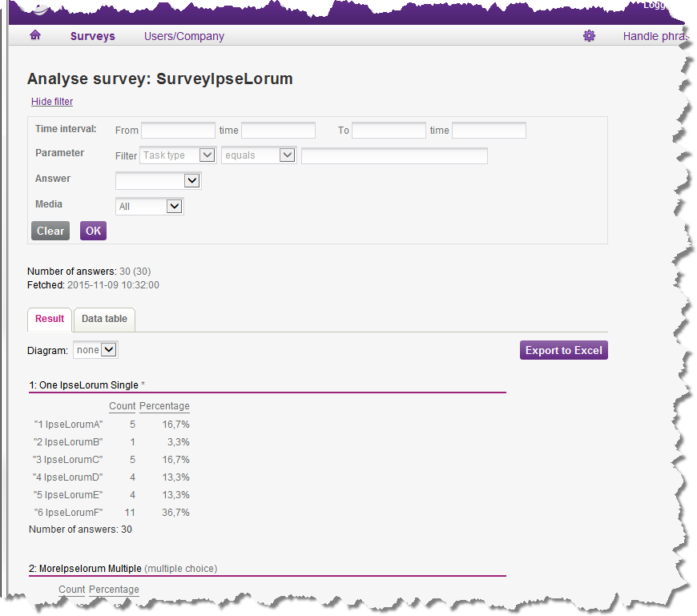697x616 pixels.
Task: Click the Export to Excel button
Action: point(563,351)
